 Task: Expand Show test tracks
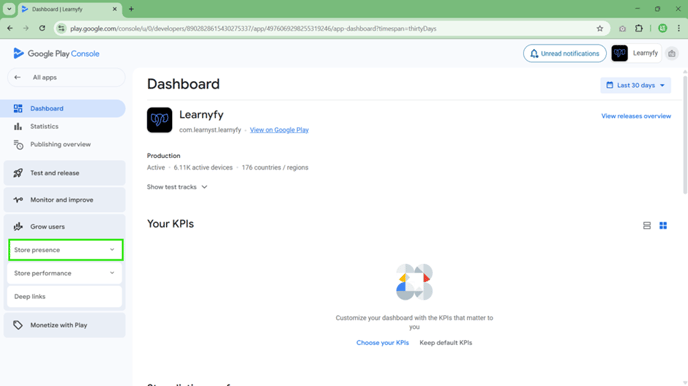coord(177,187)
